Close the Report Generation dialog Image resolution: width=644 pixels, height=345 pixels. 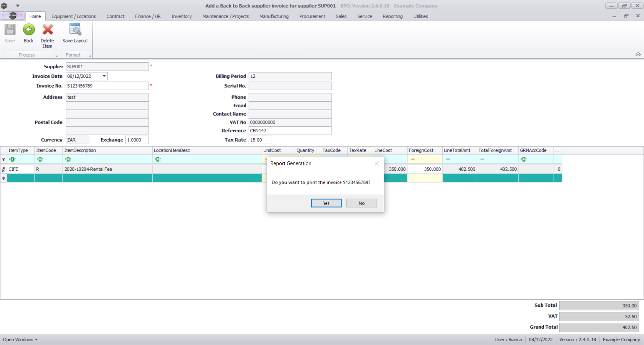pos(377,163)
